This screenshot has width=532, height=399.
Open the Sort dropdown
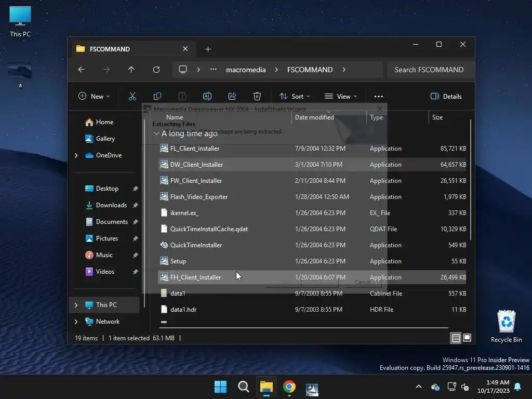295,96
